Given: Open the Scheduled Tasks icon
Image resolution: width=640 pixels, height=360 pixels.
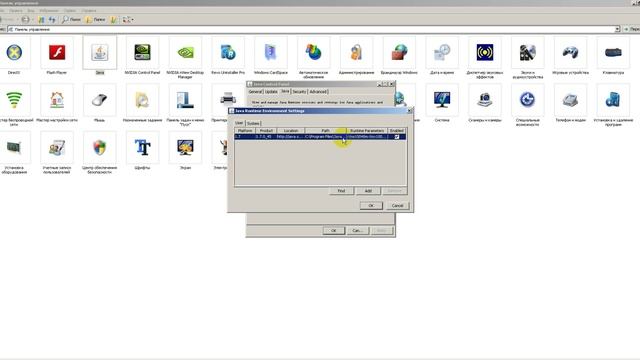Looking at the screenshot, I should point(142,100).
